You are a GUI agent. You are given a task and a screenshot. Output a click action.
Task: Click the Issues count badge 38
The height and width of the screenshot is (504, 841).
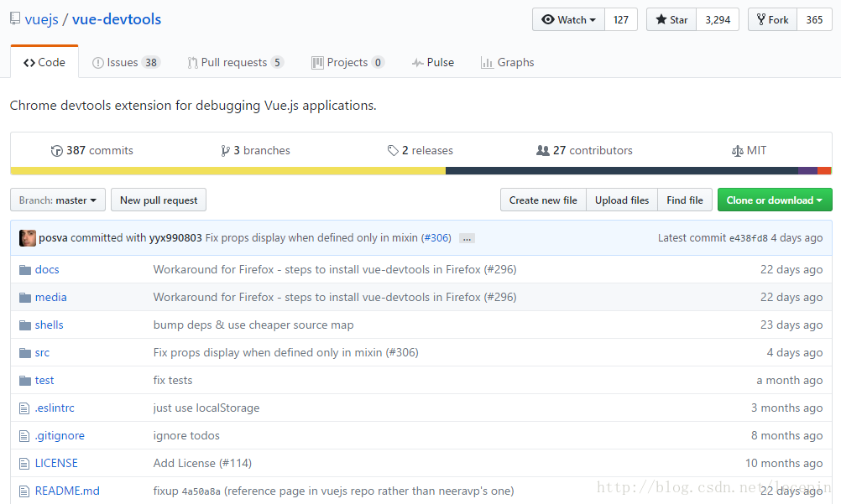click(x=151, y=63)
